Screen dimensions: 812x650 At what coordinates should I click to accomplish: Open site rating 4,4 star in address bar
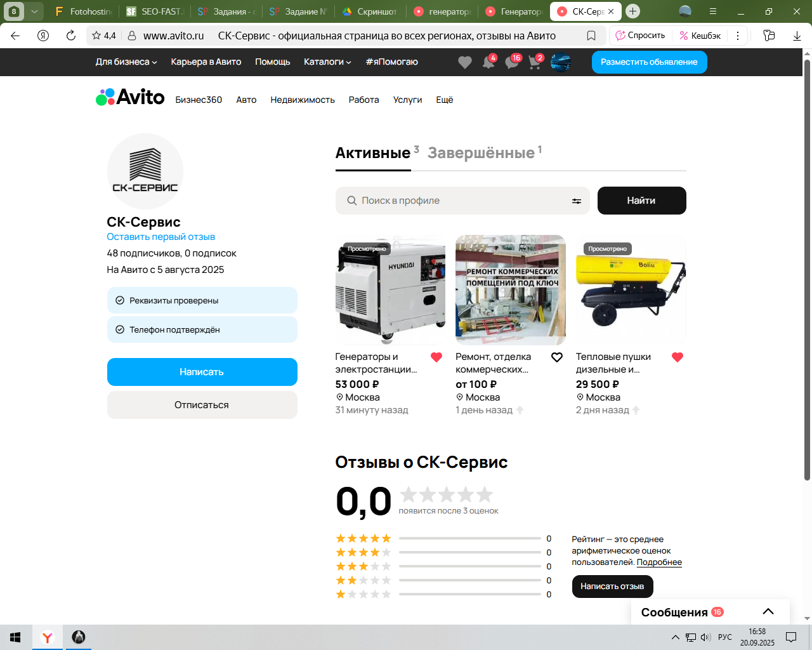[104, 36]
